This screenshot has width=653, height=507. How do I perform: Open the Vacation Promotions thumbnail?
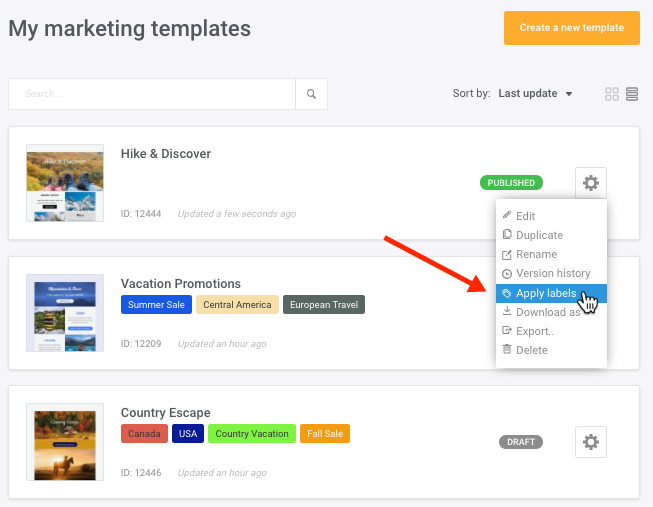(65, 313)
